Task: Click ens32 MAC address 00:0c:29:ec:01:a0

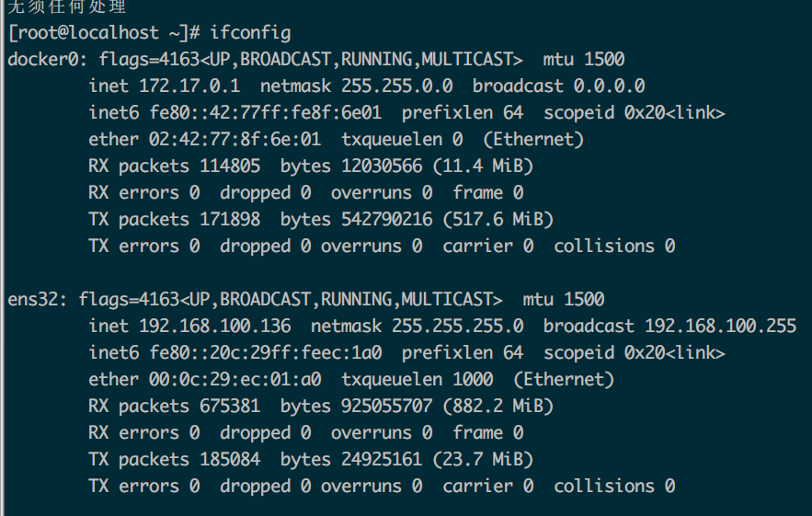Action: (x=235, y=379)
